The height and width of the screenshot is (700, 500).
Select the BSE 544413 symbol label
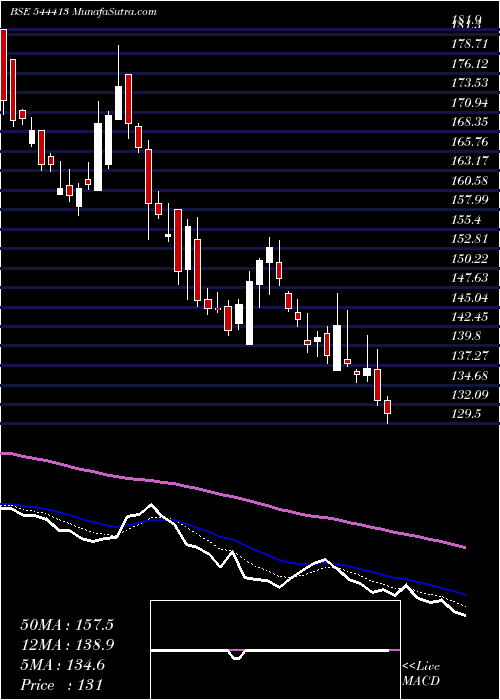point(39,12)
